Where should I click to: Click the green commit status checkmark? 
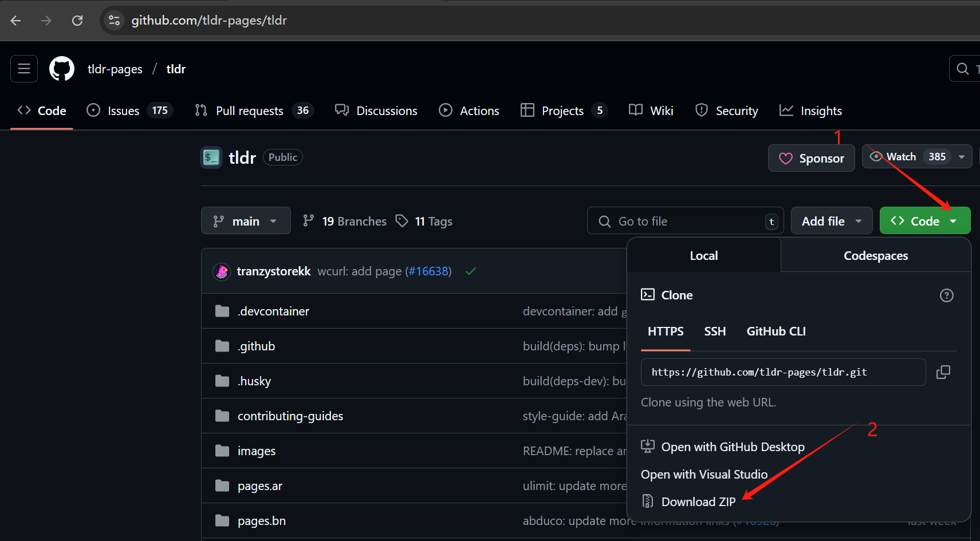coord(471,271)
